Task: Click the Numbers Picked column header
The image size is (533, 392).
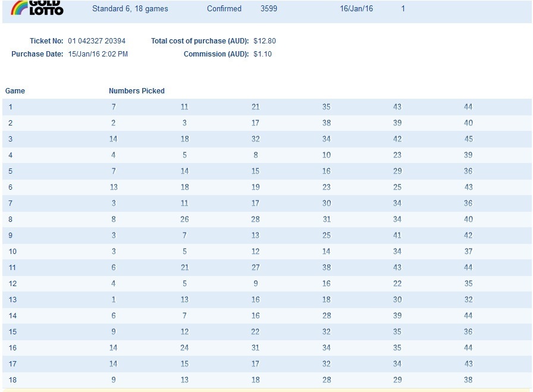Action: coord(137,91)
